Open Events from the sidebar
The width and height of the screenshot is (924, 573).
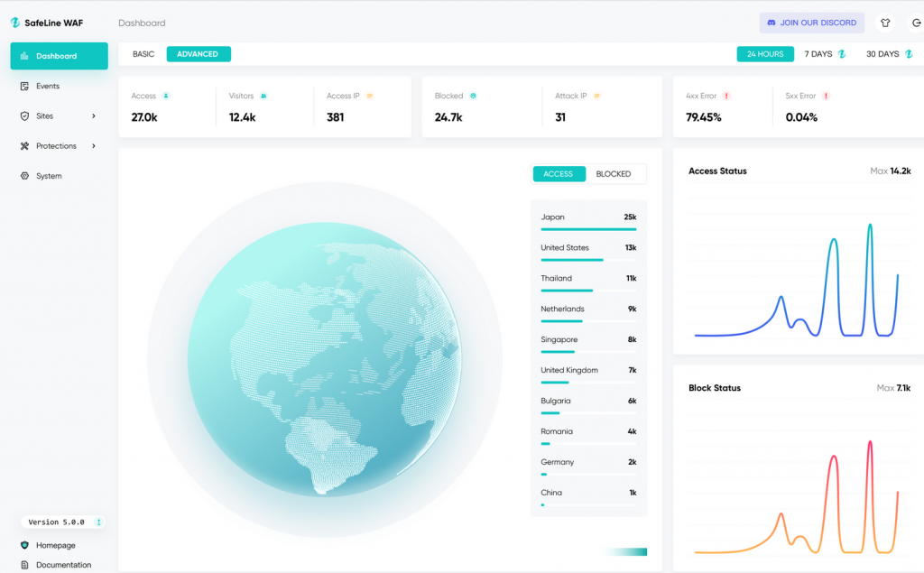tap(47, 86)
